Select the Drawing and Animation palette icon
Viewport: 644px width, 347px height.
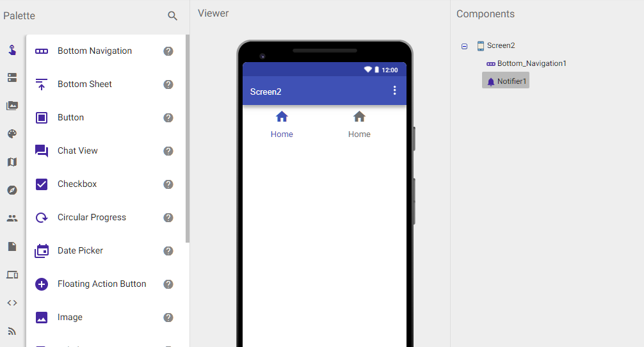click(12, 134)
